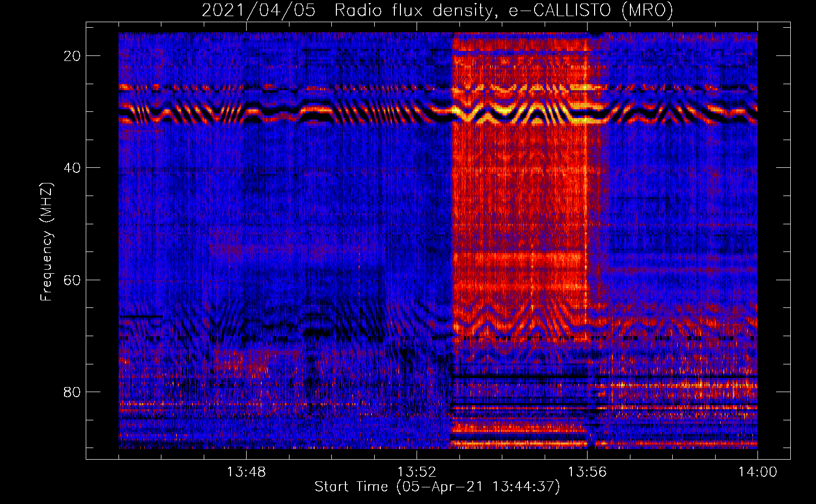Click the 13:52 time tick label

(417, 472)
